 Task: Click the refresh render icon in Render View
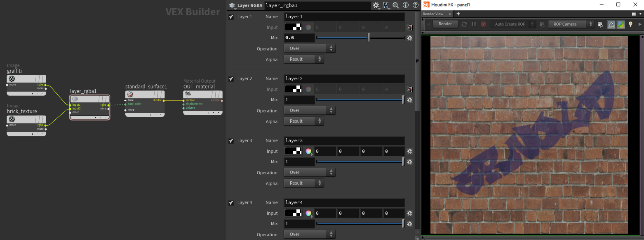pos(464,24)
